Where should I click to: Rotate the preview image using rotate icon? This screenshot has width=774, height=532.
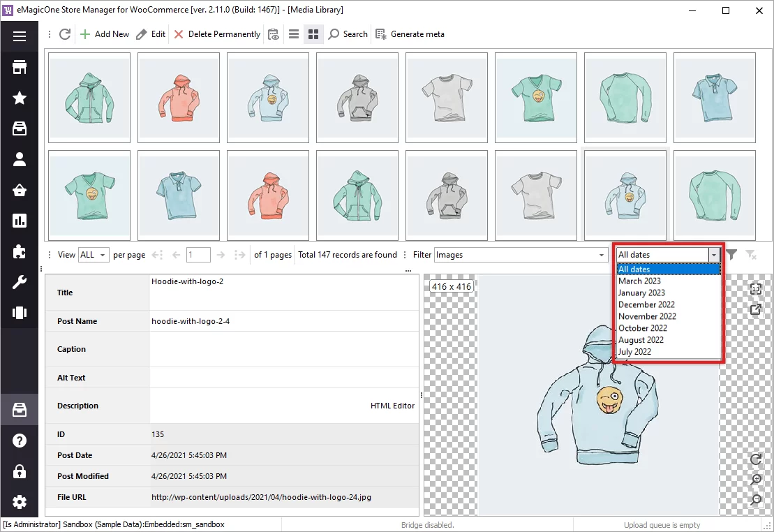pyautogui.click(x=755, y=459)
